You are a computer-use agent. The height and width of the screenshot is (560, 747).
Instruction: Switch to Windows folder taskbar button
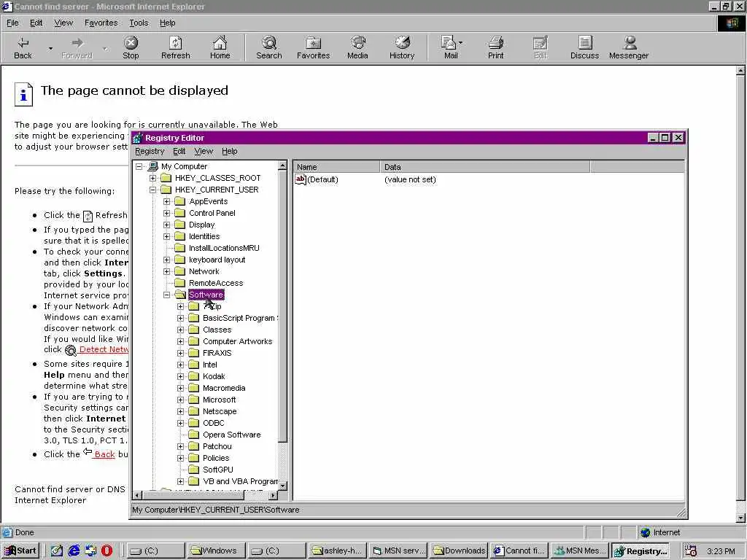point(216,551)
